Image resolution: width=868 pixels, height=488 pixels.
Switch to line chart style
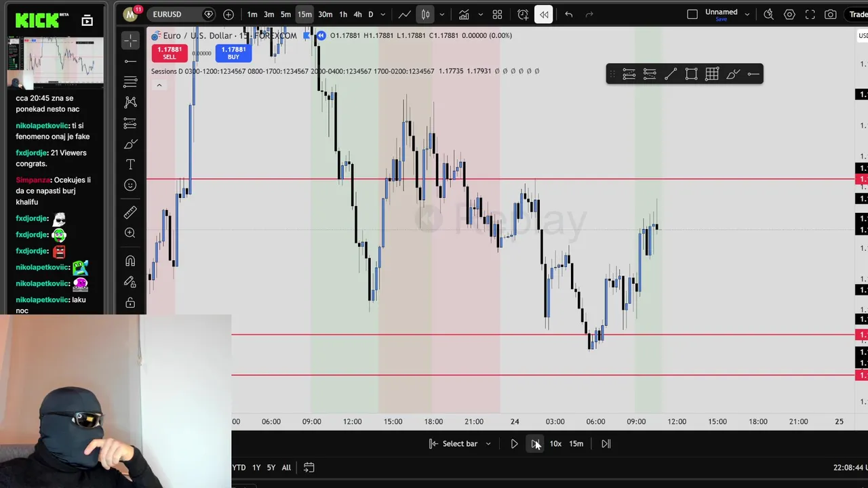(404, 14)
